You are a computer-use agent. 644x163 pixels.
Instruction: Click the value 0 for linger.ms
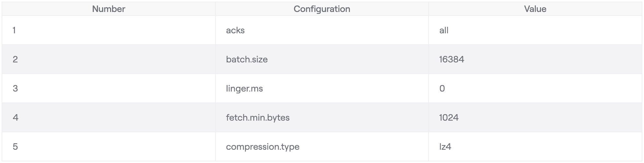point(442,89)
